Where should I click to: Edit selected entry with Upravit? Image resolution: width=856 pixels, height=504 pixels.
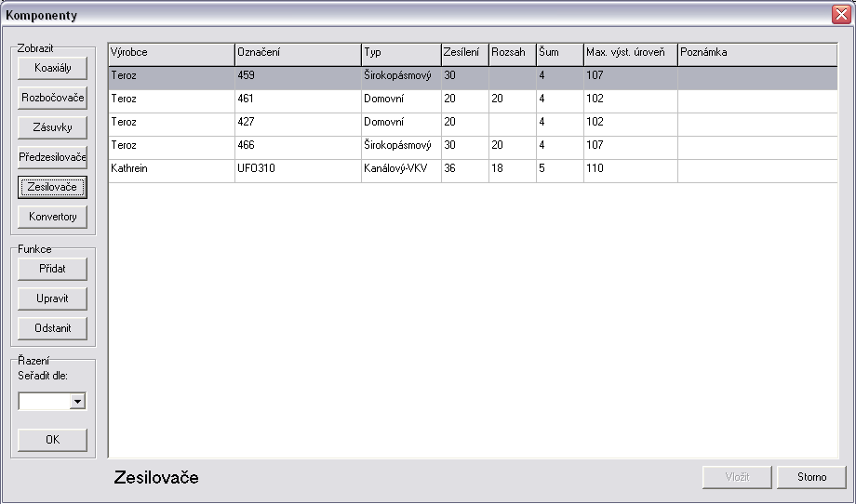pyautogui.click(x=52, y=298)
